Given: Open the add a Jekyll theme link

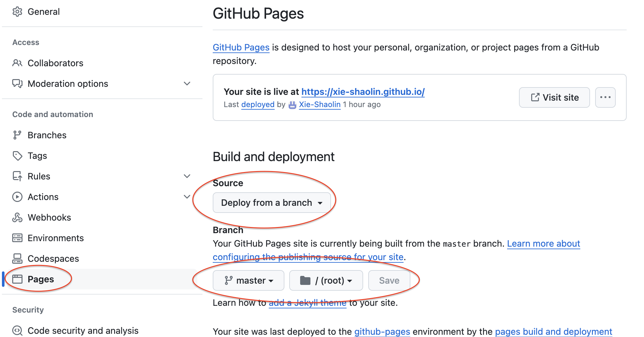Looking at the screenshot, I should (308, 303).
